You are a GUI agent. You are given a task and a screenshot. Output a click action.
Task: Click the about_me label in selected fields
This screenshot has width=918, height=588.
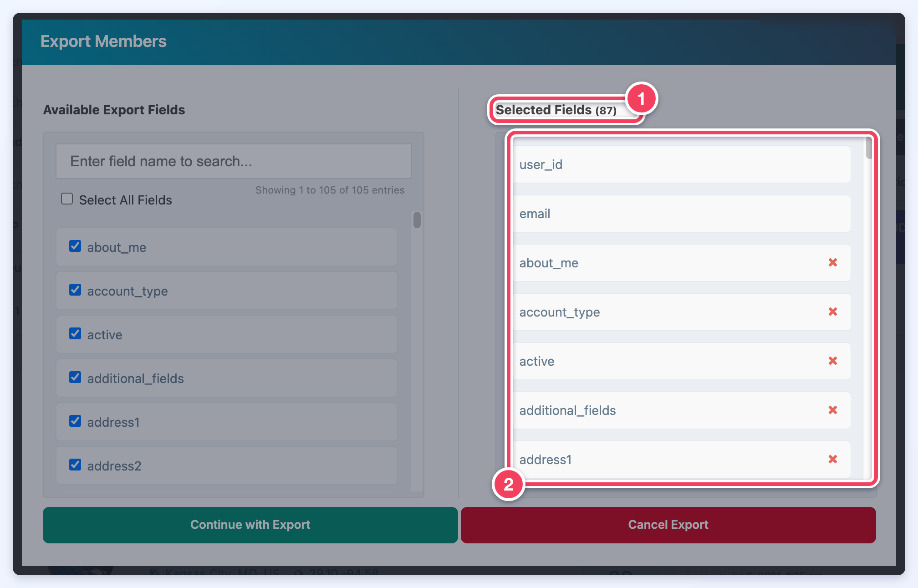pos(549,263)
